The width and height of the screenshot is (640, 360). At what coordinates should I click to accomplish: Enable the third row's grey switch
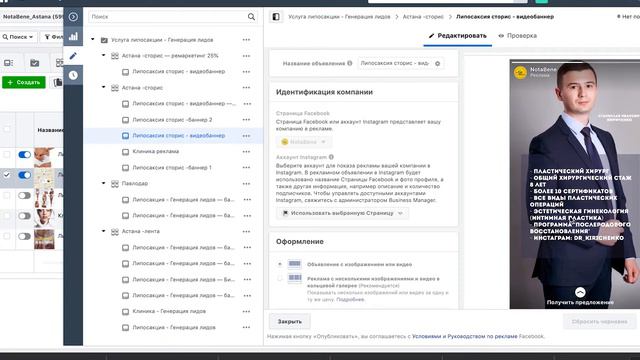pos(24,196)
